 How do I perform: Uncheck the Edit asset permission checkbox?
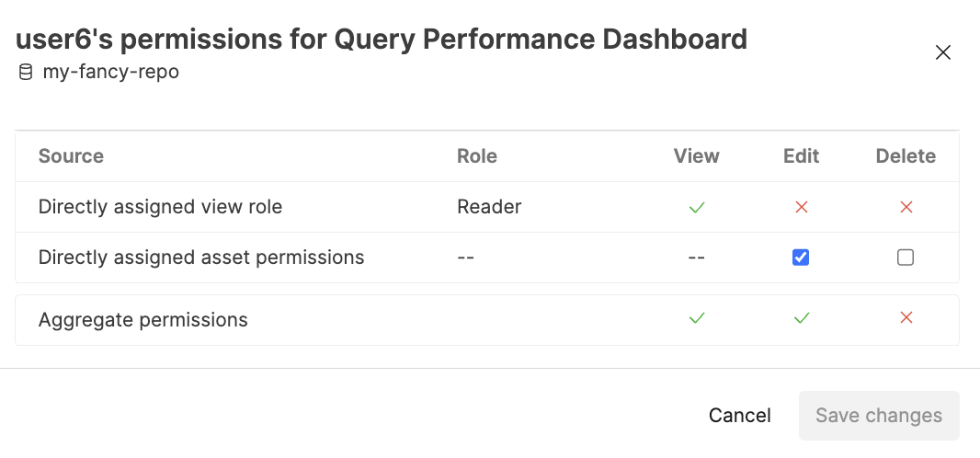[x=801, y=258]
